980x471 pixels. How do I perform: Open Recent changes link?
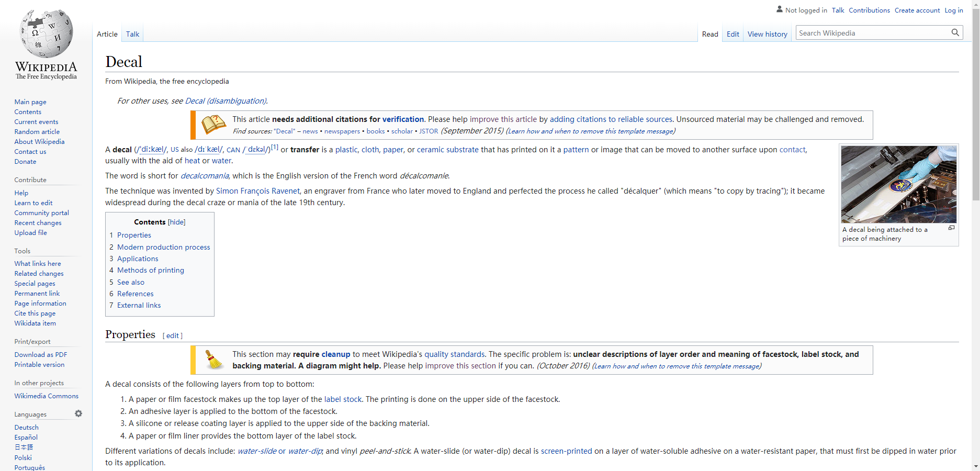click(38, 223)
